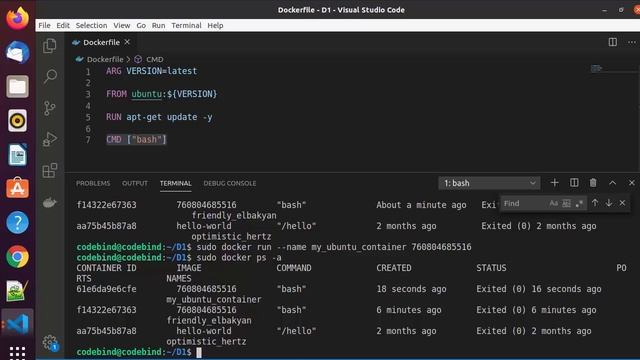This screenshot has height=360, width=640.
Task: Open the Run menu
Action: [158, 25]
